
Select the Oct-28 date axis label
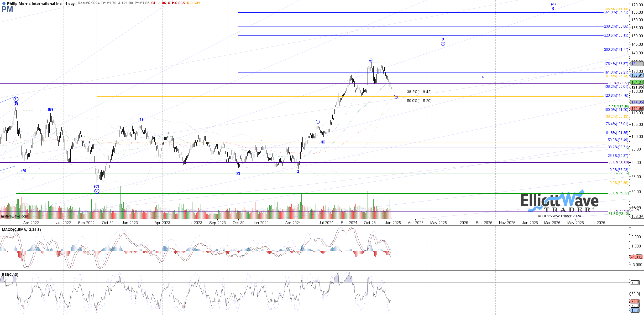pos(370,223)
